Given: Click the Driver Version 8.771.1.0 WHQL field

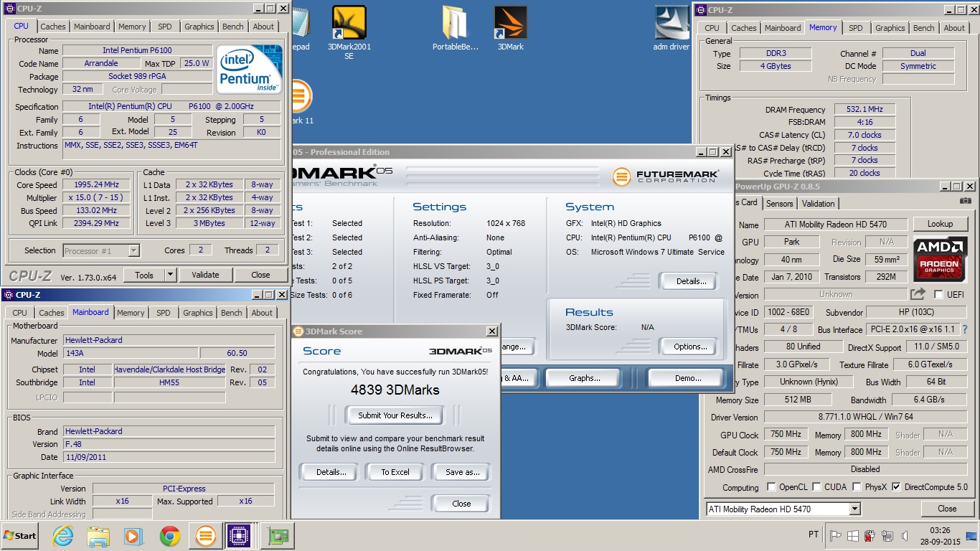Looking at the screenshot, I should [x=865, y=417].
